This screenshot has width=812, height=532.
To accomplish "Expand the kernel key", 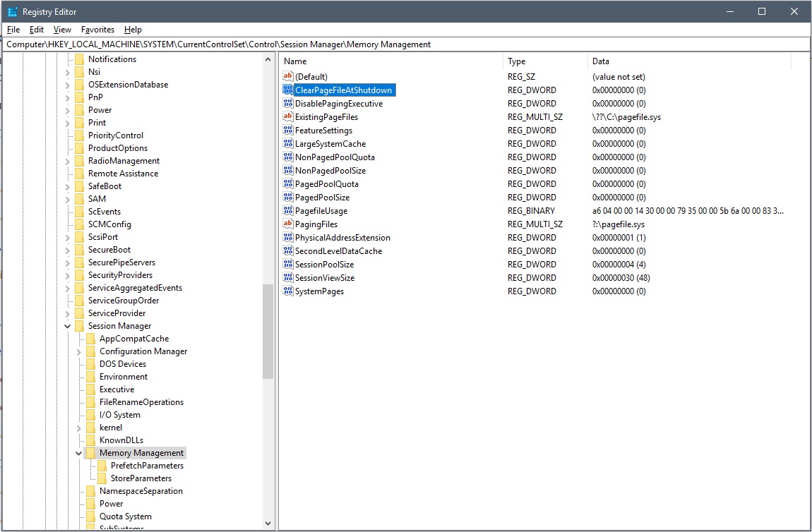I will [78, 428].
